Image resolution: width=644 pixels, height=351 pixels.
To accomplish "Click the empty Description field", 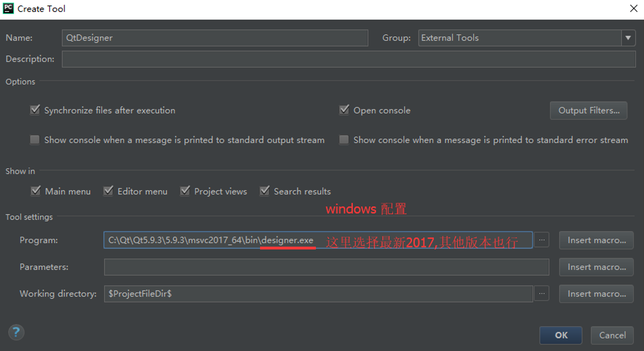I will click(x=349, y=59).
